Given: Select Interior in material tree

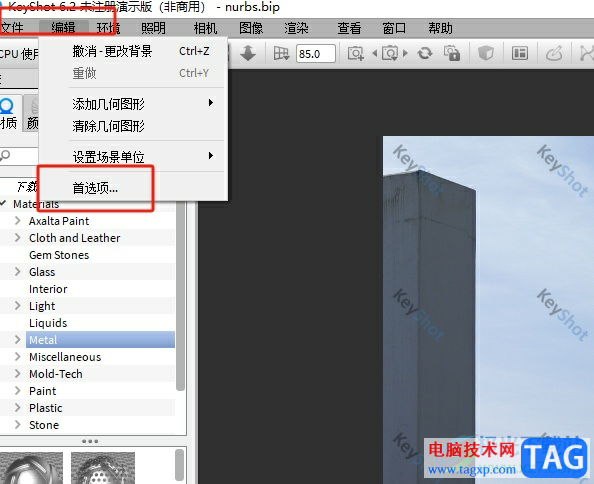Looking at the screenshot, I should coord(48,289).
